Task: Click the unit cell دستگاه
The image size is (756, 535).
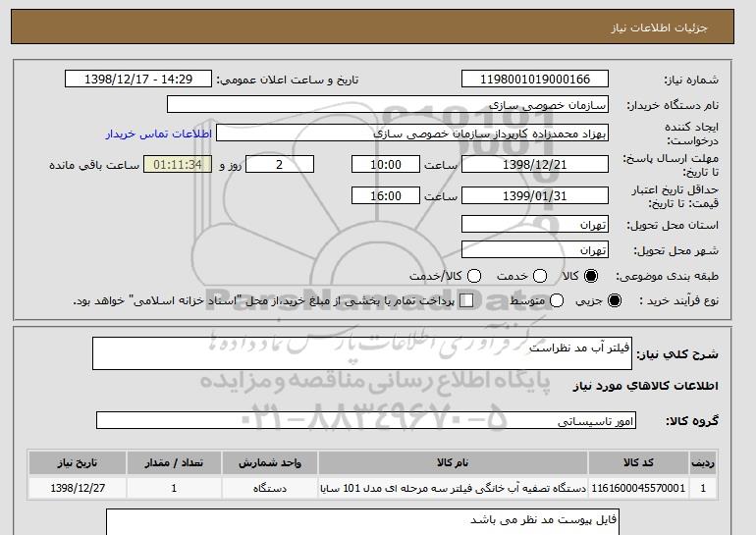Action: [x=270, y=488]
